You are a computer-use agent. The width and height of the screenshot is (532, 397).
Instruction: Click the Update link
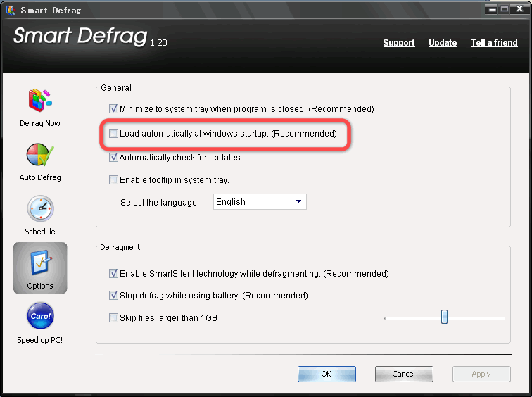[x=443, y=43]
